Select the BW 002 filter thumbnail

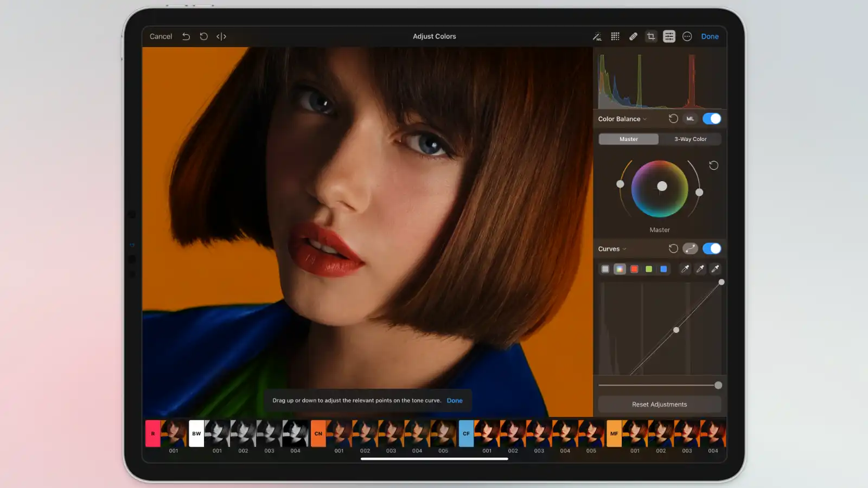(x=243, y=434)
